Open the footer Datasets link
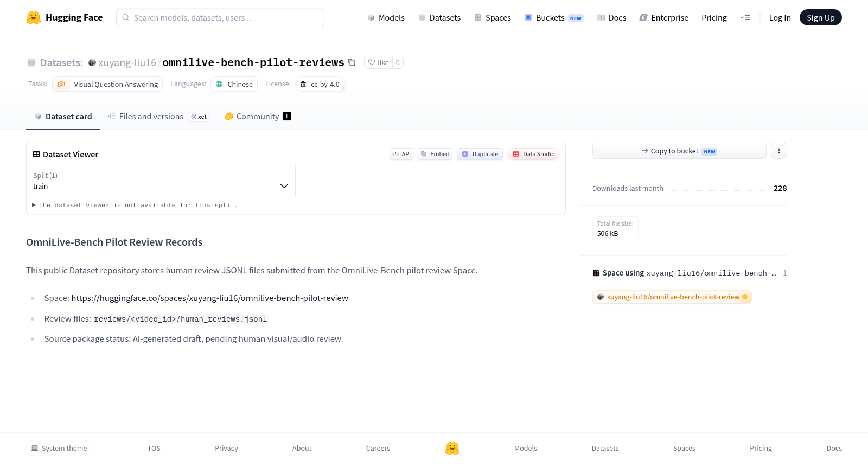The width and height of the screenshot is (868, 467). coord(605,448)
